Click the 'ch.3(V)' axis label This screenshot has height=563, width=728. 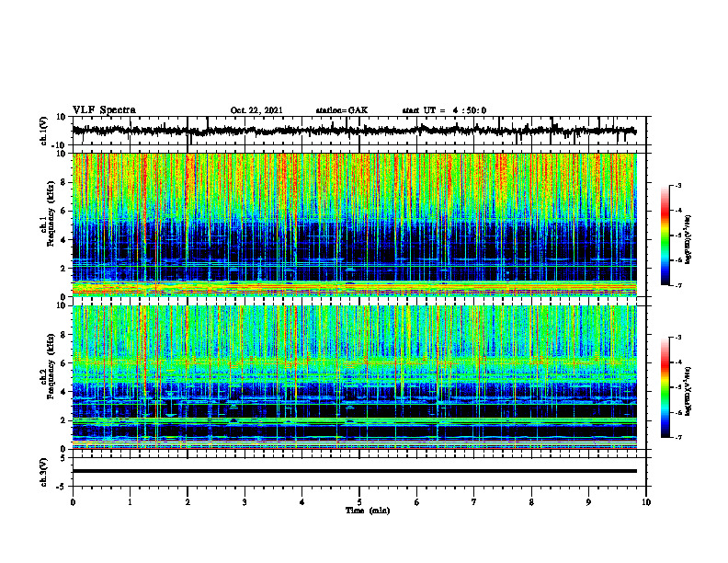[x=44, y=473]
